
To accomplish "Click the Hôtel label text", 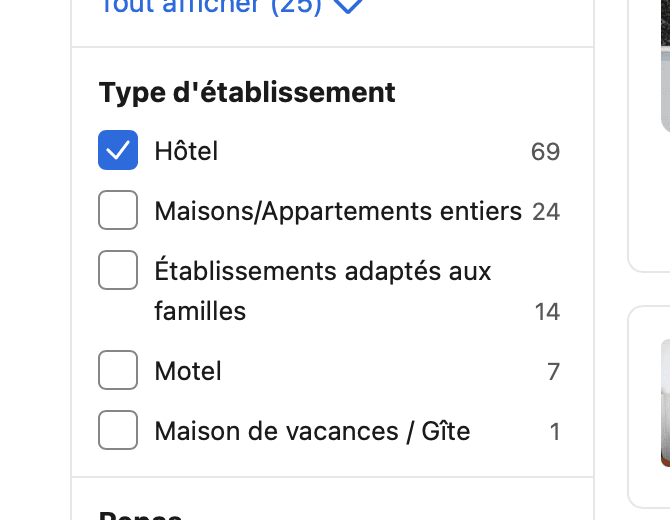I will tap(186, 151).
